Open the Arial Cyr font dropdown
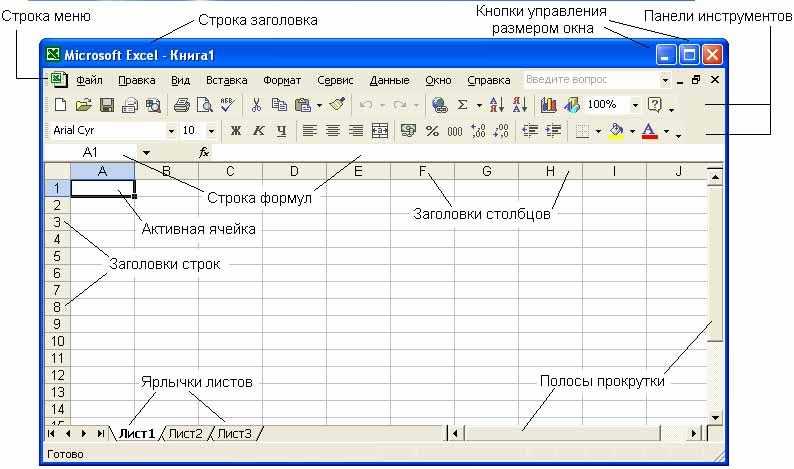Viewport: 794px width, 469px height. click(171, 131)
